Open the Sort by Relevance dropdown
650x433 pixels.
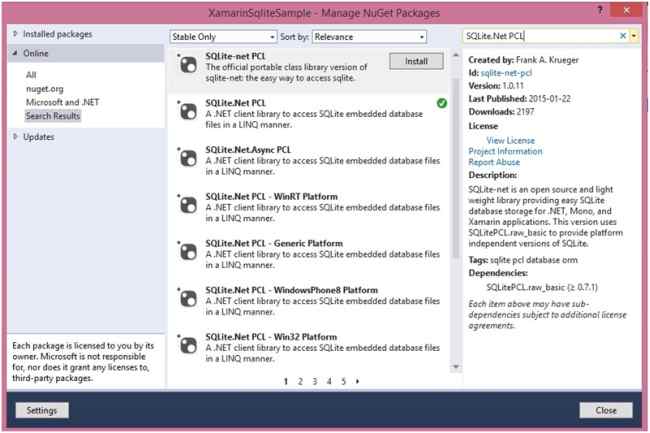pos(369,37)
